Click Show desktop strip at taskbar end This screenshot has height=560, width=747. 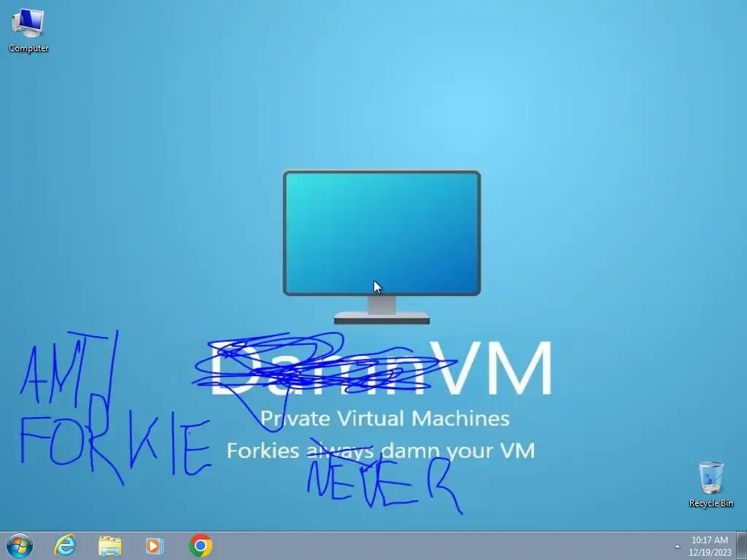[741, 546]
